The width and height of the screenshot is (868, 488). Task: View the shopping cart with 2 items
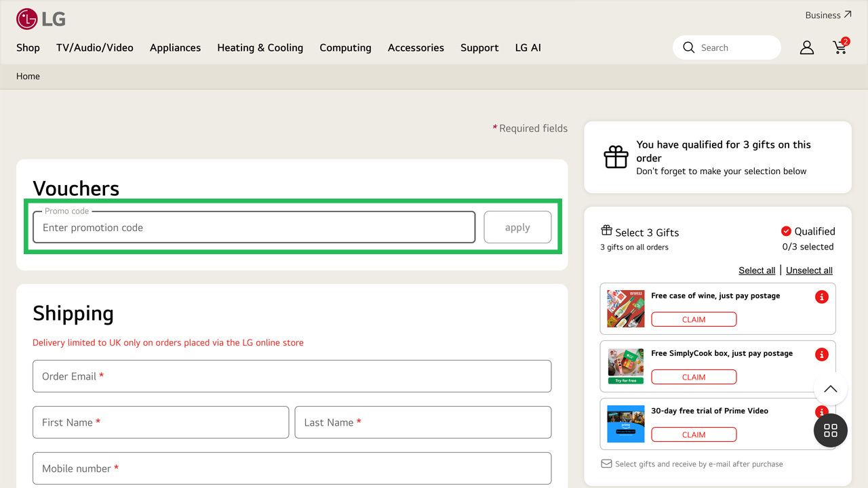[840, 47]
